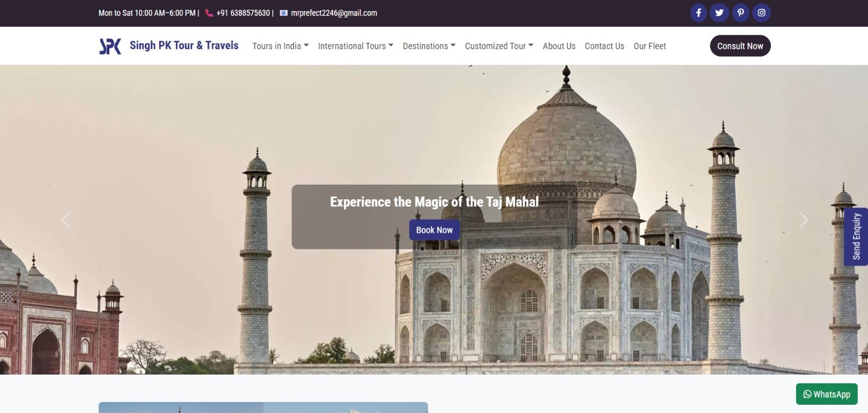
Task: Click phone number +91 6388575630
Action: 243,13
